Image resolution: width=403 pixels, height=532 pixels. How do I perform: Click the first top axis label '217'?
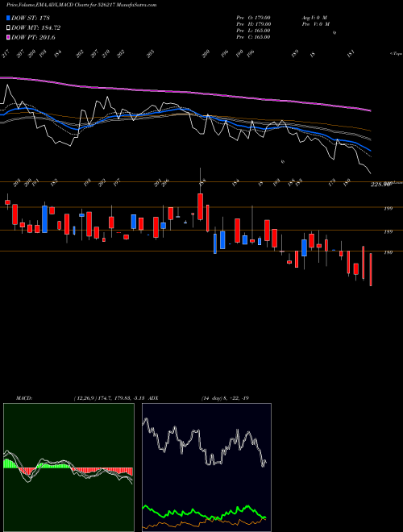[x=5, y=54]
